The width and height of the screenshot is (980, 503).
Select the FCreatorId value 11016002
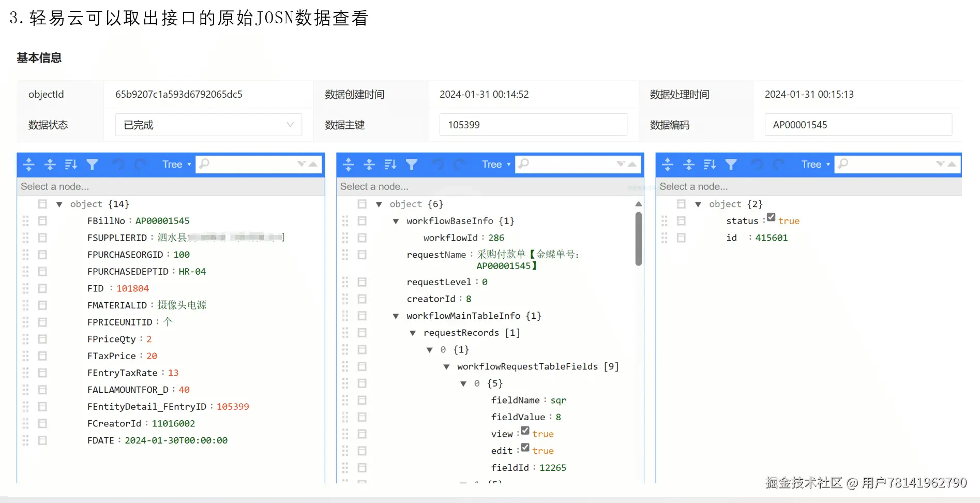[x=173, y=424]
